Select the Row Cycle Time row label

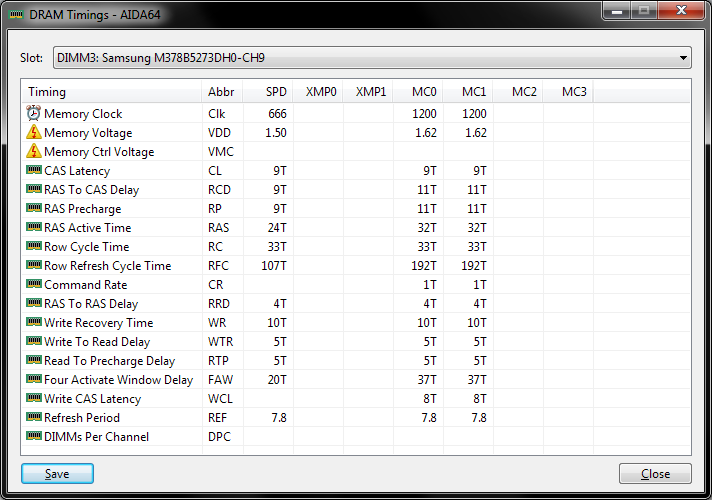tap(87, 247)
